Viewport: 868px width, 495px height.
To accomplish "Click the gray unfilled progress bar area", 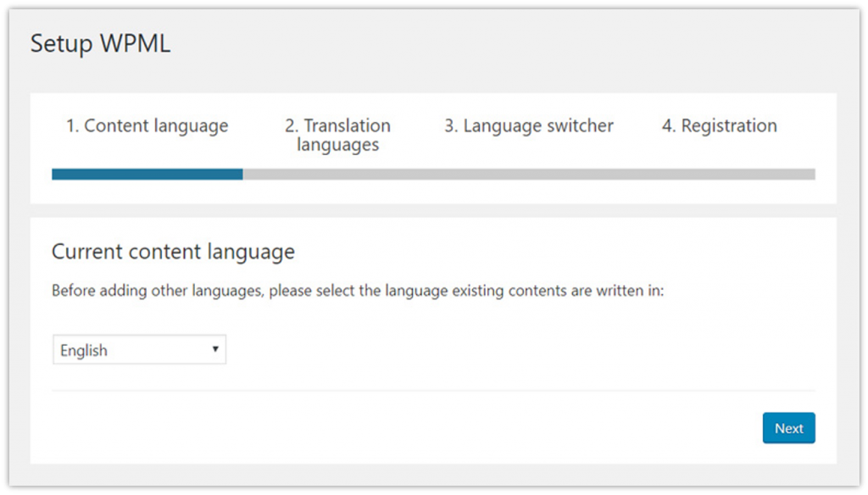I will (526, 174).
